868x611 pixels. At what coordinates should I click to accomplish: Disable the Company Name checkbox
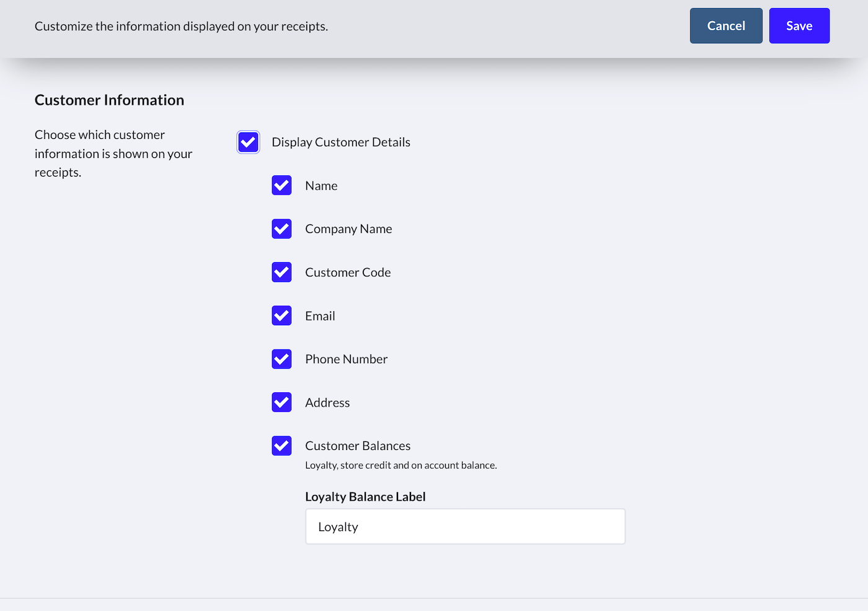281,229
